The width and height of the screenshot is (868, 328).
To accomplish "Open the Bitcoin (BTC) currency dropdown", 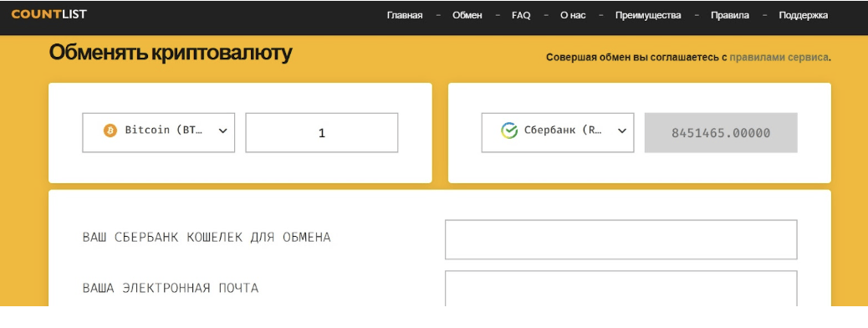I will (x=158, y=132).
